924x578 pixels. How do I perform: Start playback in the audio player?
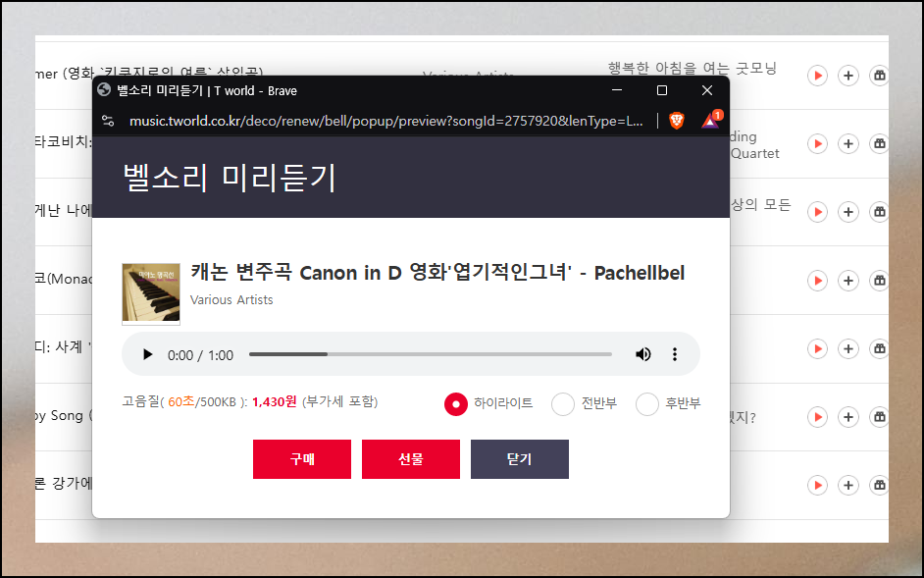click(x=147, y=354)
